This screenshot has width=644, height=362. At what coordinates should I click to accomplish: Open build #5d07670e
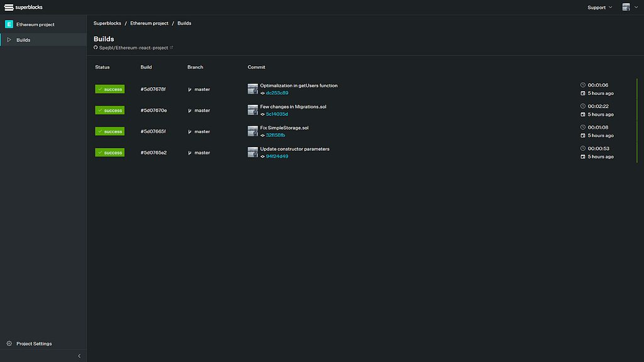[x=153, y=111]
